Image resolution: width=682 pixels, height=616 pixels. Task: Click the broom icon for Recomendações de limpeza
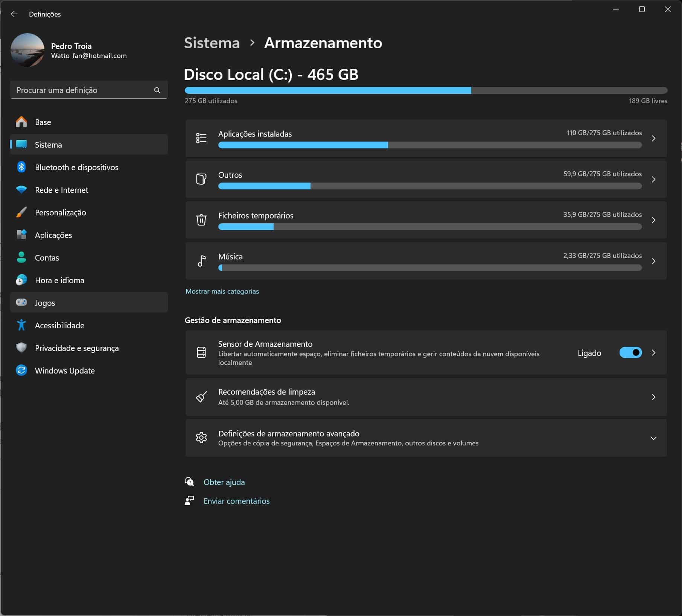(x=201, y=397)
